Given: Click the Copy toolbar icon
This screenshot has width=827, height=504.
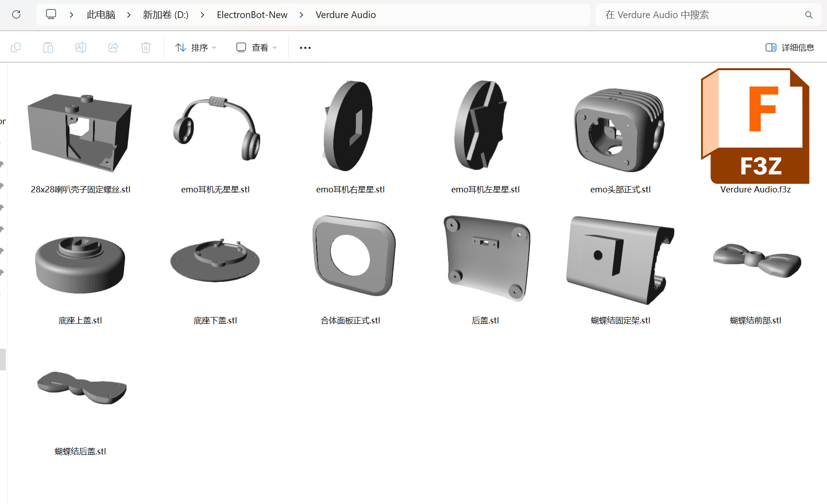Looking at the screenshot, I should click(x=16, y=47).
